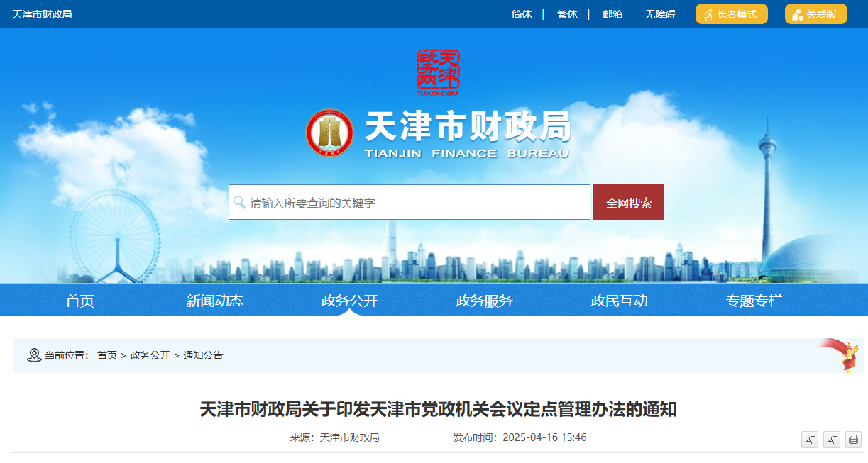Click the location pin icon in the breadcrumb bar

tap(32, 355)
